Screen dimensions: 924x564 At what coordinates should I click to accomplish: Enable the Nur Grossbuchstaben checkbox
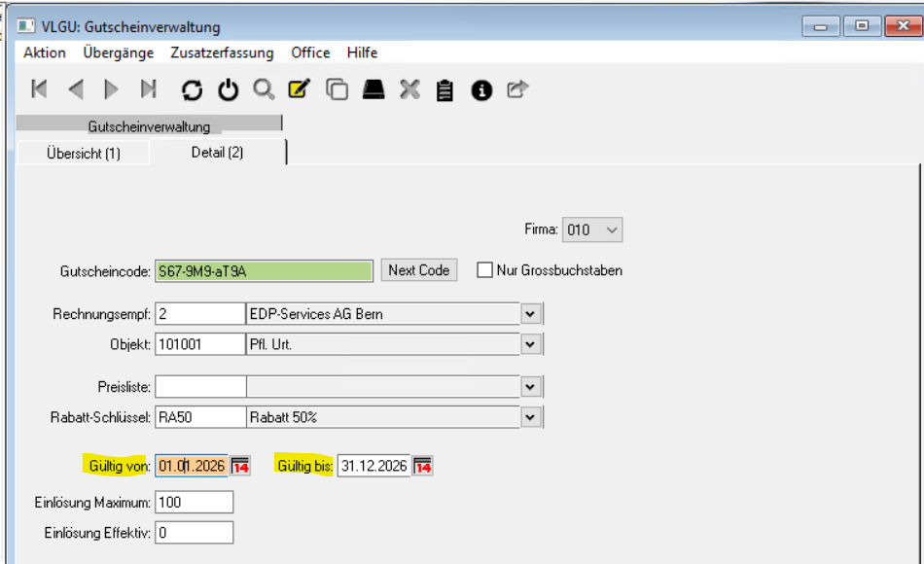[484, 270]
